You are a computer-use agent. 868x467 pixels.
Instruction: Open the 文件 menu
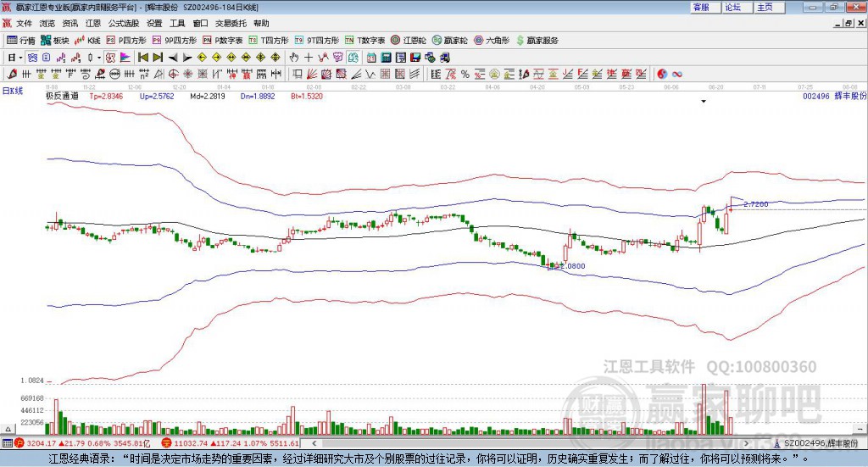[x=24, y=23]
